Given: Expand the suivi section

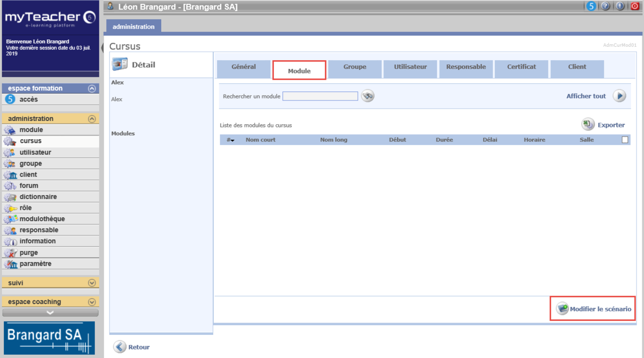Looking at the screenshot, I should click(92, 283).
